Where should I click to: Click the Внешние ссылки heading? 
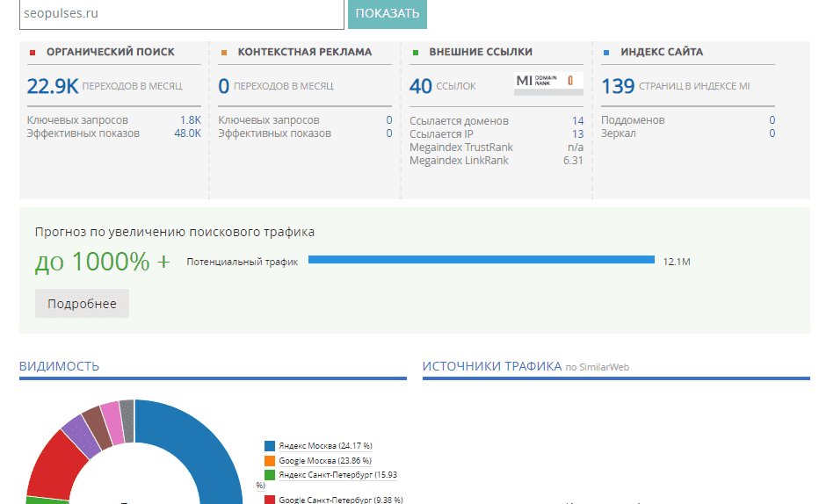point(481,52)
